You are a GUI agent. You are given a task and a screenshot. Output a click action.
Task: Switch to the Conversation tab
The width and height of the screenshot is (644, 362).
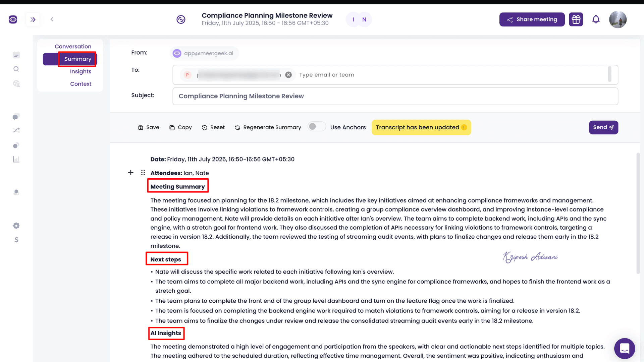(x=73, y=46)
